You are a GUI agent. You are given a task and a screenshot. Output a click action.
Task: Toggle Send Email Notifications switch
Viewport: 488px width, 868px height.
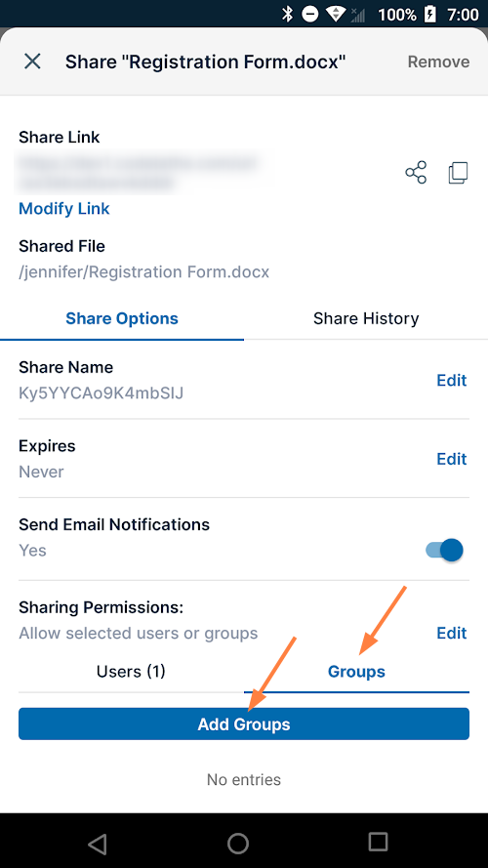[444, 551]
